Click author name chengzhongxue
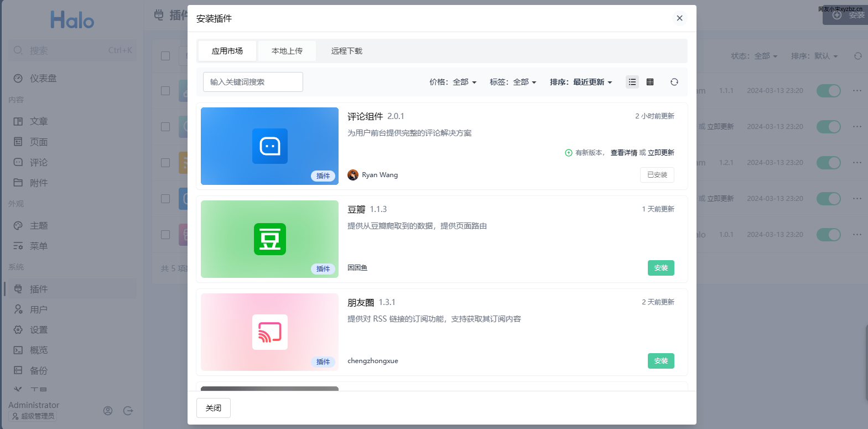 [x=373, y=361]
